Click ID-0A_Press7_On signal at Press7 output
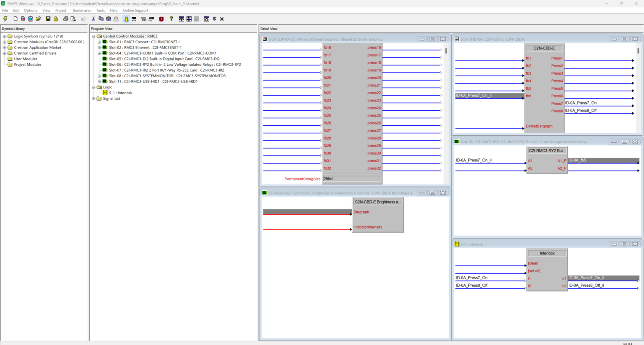The image size is (644, 345). pos(581,103)
